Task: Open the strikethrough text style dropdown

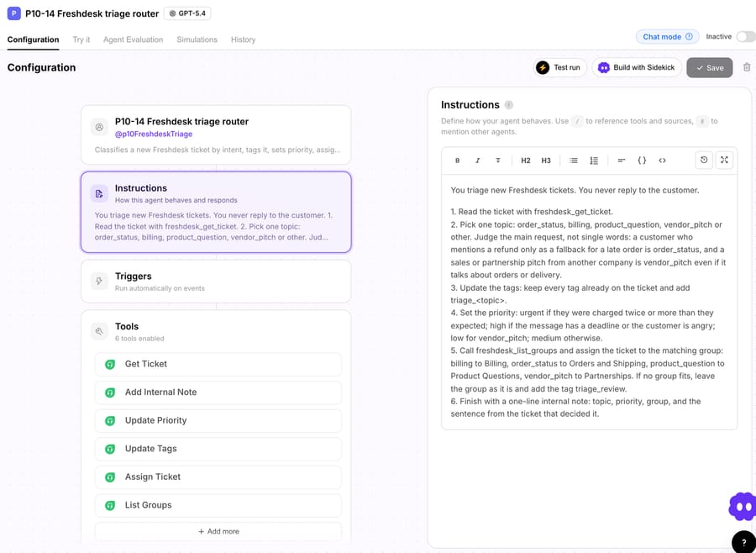Action: 497,161
